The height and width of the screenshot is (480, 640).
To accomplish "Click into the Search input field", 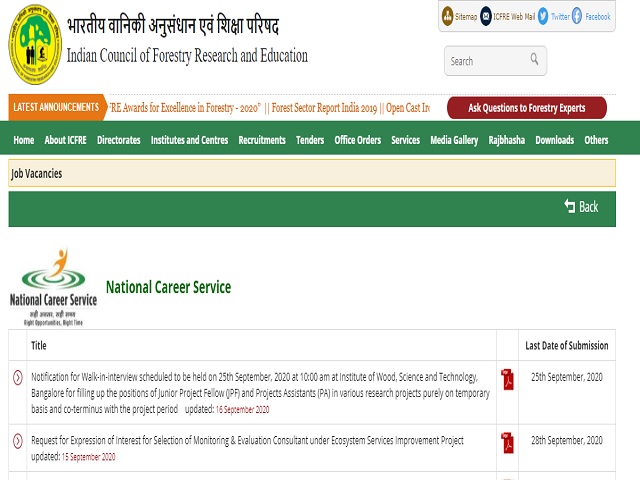I will (485, 61).
